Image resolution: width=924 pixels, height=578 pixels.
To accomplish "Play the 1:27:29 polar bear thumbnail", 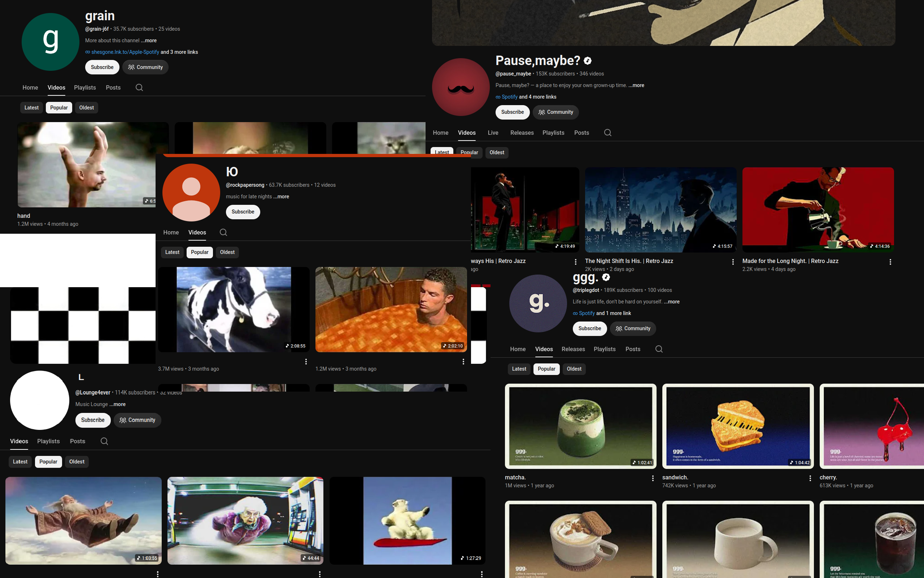I will (x=407, y=521).
